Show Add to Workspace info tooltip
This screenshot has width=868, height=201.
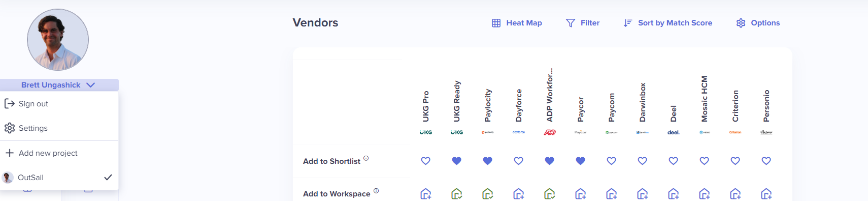tap(376, 191)
